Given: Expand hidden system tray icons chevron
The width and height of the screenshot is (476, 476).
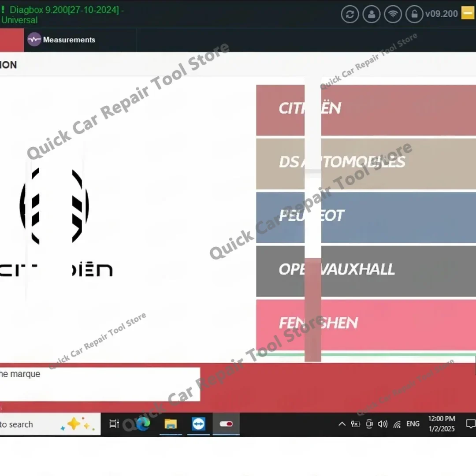Looking at the screenshot, I should click(x=342, y=424).
